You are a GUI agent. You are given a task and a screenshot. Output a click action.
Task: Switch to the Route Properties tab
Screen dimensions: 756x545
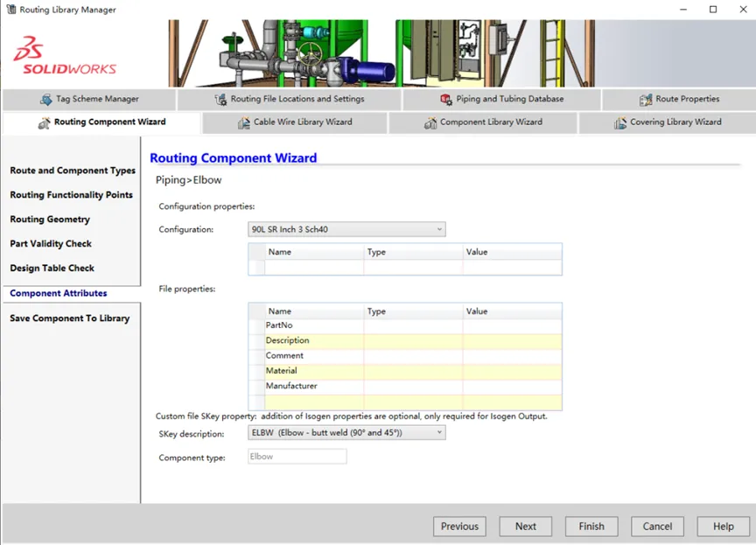679,99
